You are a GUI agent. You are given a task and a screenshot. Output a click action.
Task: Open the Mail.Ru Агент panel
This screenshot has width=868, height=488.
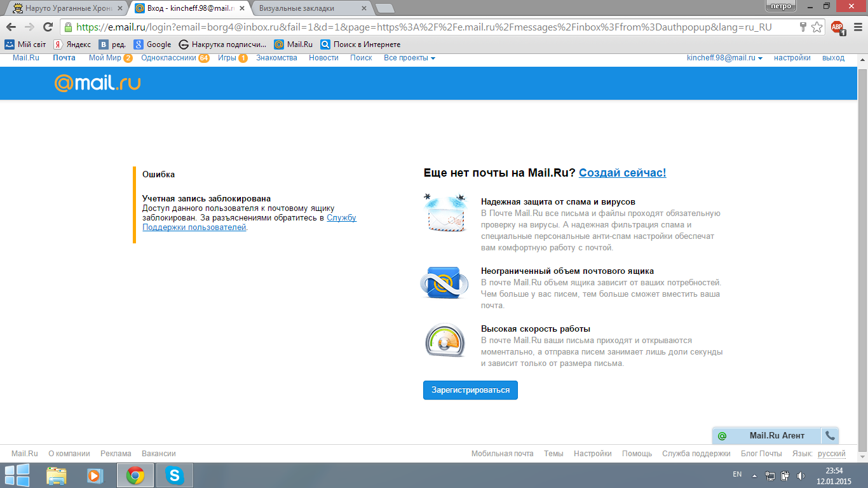767,435
